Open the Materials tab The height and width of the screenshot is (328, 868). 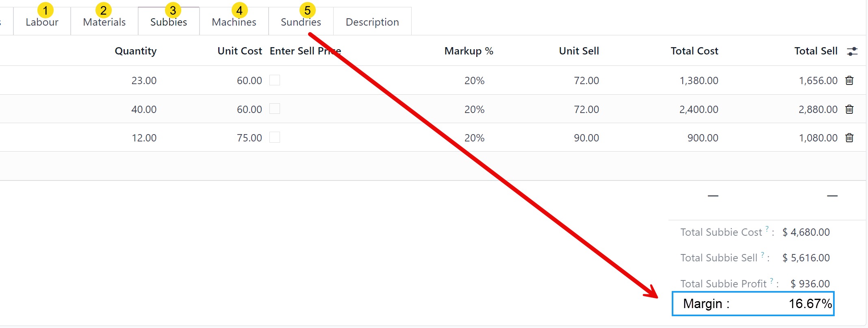coord(104,22)
